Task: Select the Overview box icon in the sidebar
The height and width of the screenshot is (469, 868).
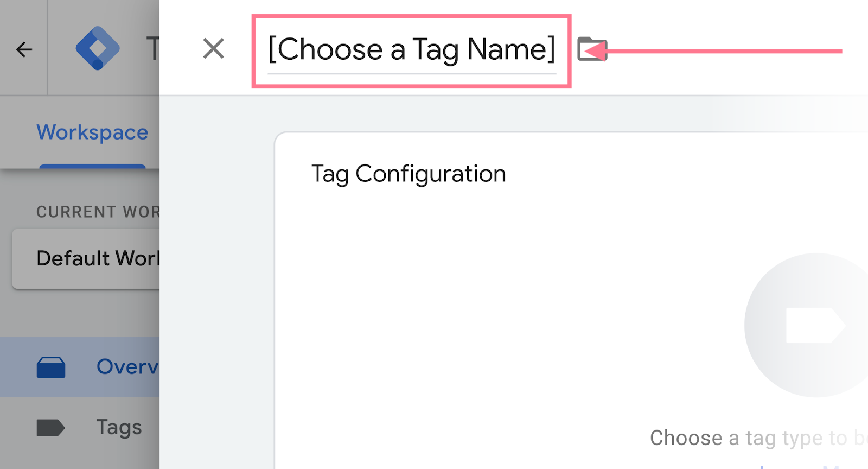Action: click(51, 366)
